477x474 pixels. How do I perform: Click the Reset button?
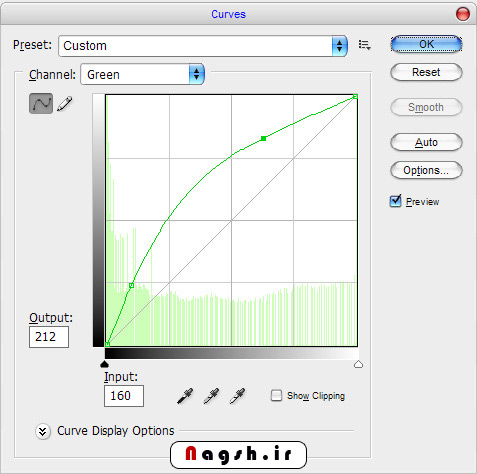point(426,72)
